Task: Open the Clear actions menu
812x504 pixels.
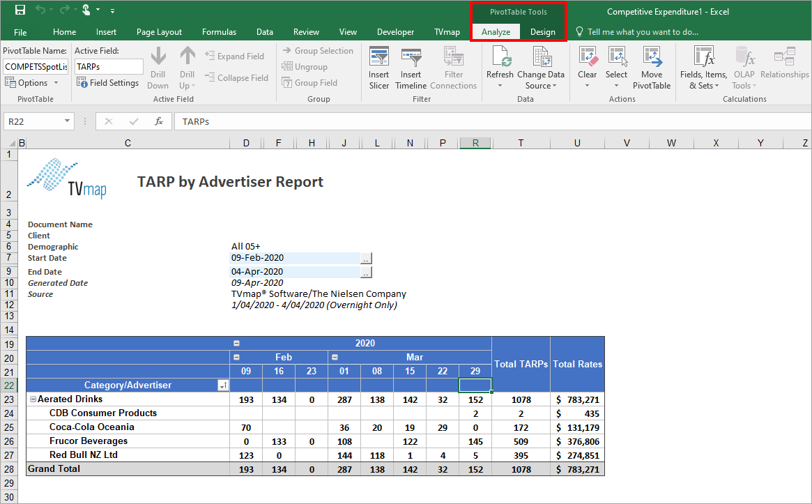Action: [588, 68]
